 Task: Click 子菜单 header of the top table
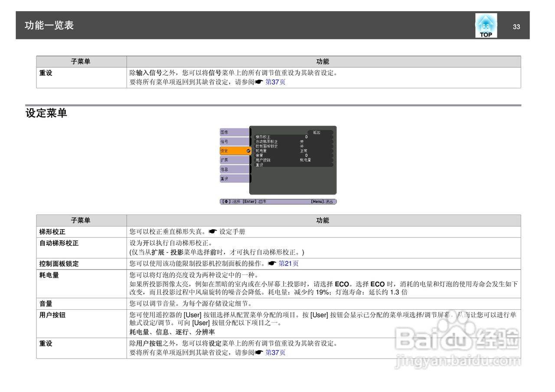click(81, 62)
